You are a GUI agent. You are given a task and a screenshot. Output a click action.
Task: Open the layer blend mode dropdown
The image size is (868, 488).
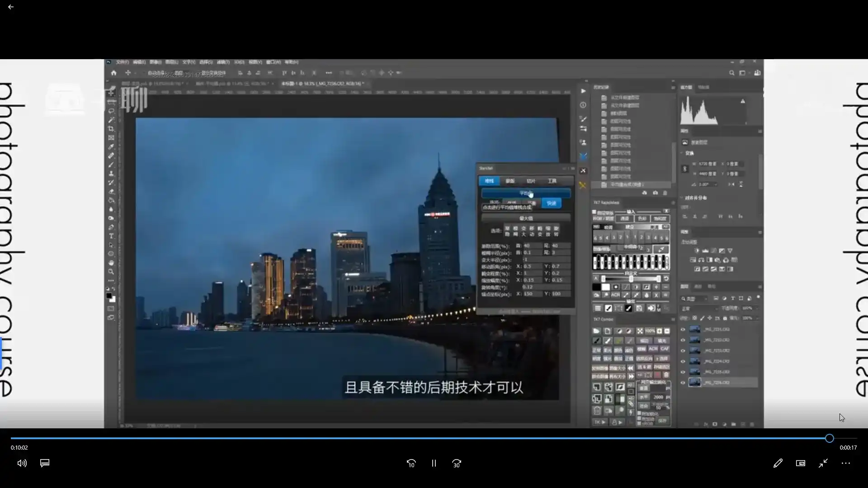(x=699, y=308)
